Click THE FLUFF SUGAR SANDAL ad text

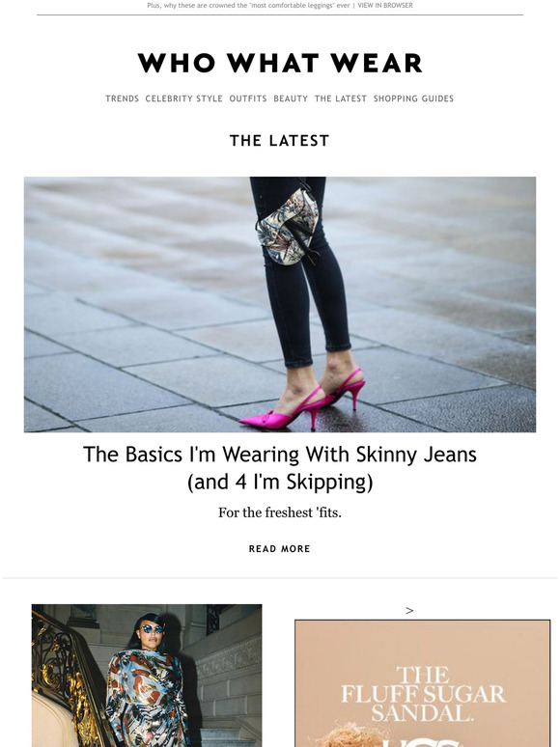[x=423, y=694]
